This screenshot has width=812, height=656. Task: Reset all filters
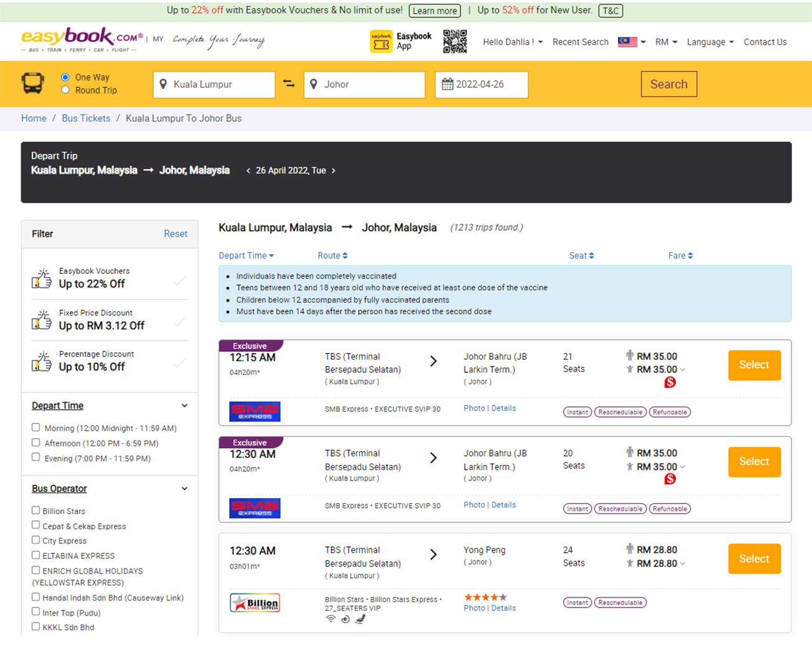(175, 234)
